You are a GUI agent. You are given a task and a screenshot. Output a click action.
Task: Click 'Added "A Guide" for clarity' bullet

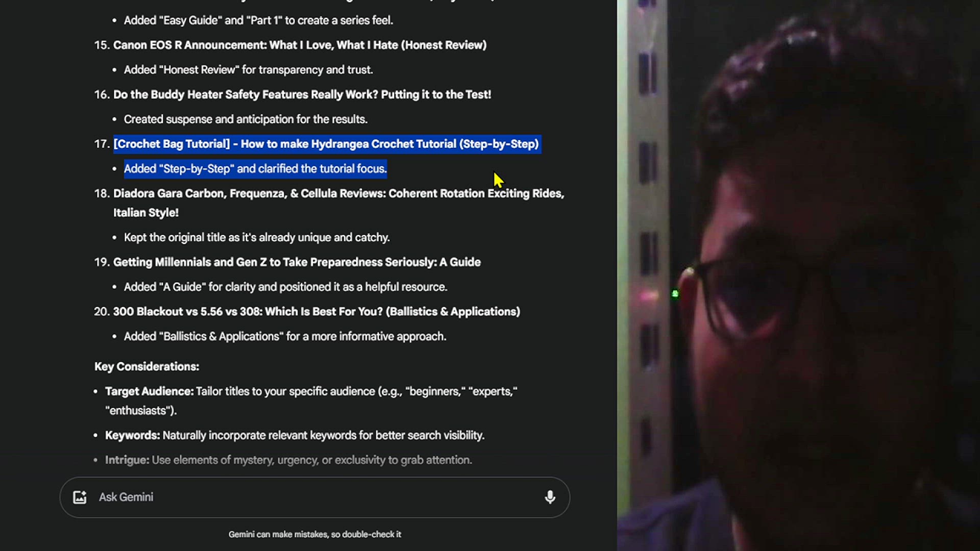(285, 287)
